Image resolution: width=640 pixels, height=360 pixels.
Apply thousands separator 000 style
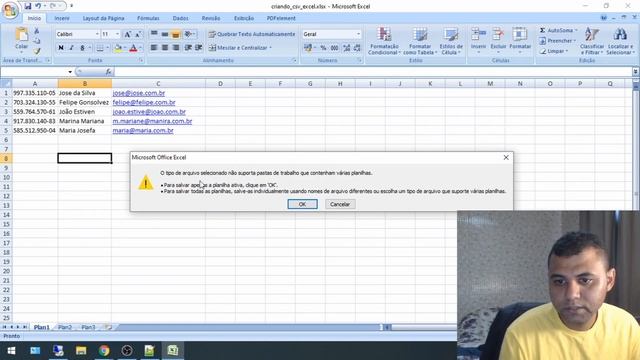click(x=334, y=48)
